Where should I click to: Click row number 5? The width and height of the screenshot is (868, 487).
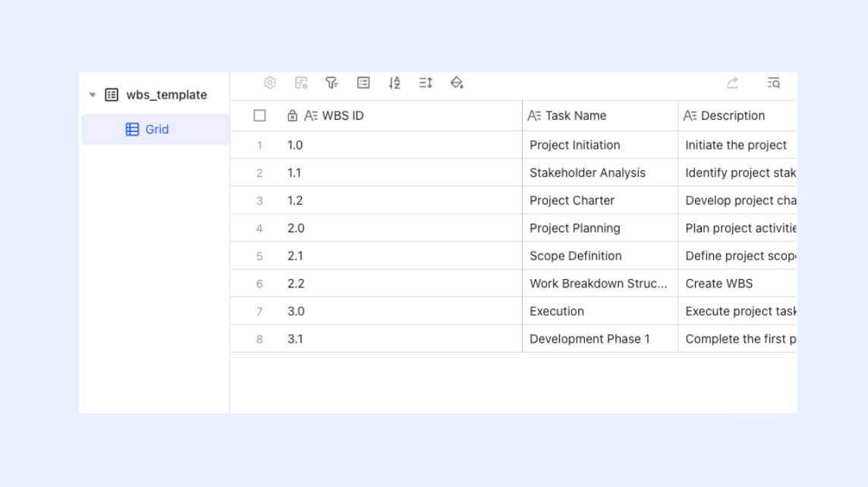click(x=259, y=256)
